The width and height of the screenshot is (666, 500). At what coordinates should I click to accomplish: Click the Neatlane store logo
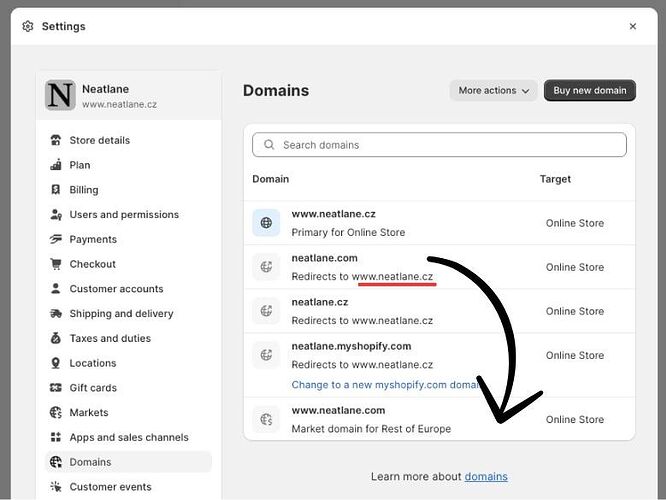click(60, 95)
